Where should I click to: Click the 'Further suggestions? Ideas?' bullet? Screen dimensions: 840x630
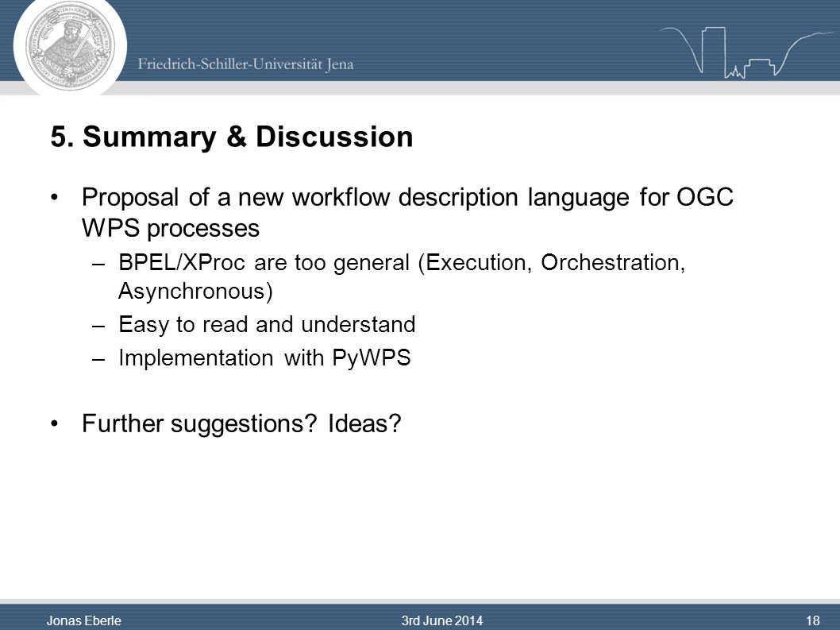tap(241, 423)
